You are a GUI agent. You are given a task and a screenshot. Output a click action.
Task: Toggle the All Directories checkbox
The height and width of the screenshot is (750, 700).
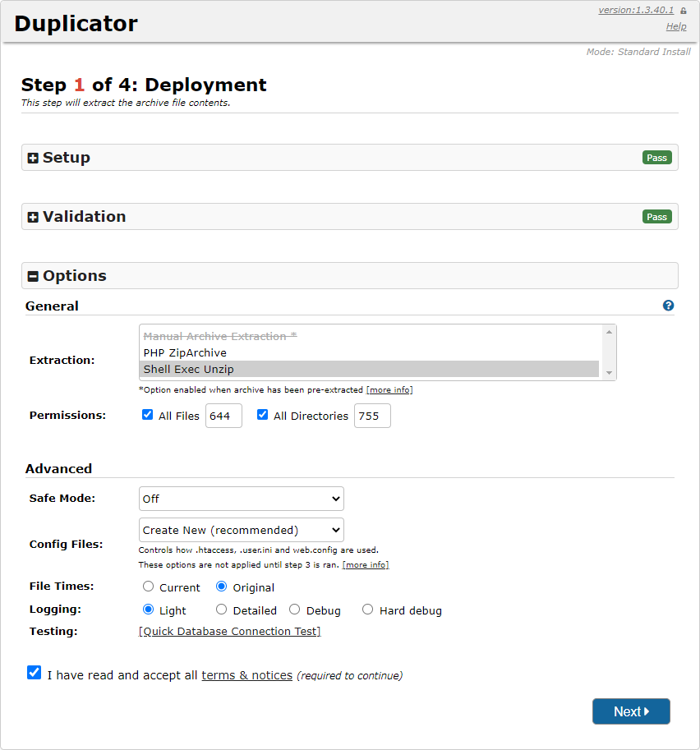click(263, 415)
